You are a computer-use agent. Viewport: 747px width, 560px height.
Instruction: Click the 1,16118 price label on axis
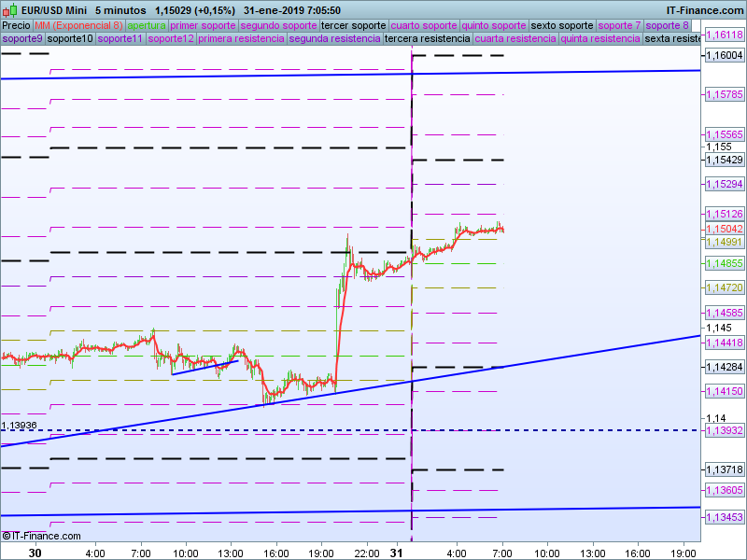click(x=725, y=35)
